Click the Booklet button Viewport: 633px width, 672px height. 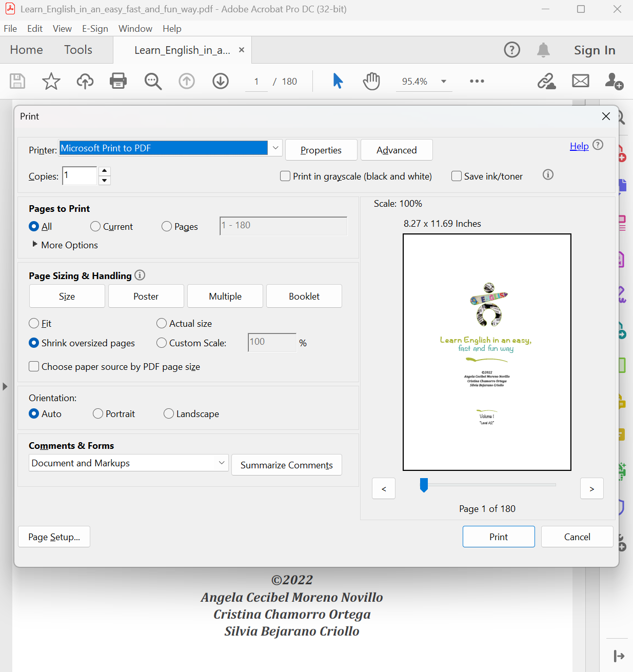304,297
